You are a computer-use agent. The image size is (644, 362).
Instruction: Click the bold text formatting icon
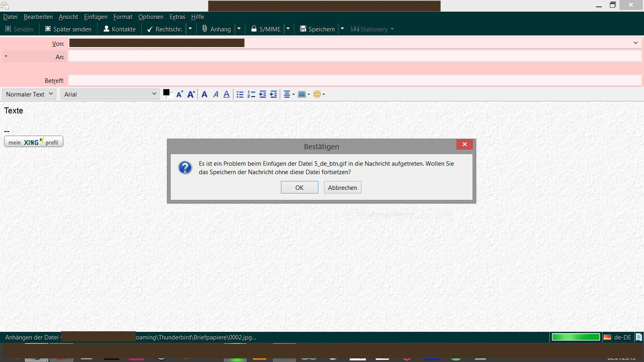(204, 94)
